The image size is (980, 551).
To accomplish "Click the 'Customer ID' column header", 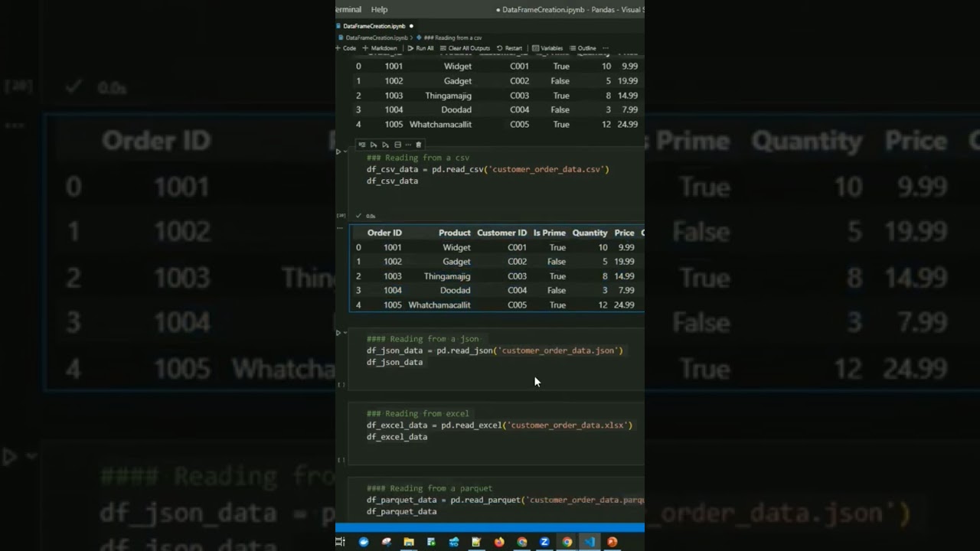I will click(x=501, y=233).
